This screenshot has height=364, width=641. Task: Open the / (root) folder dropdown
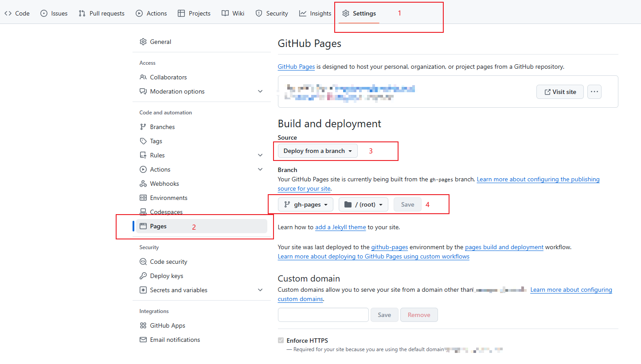click(363, 204)
